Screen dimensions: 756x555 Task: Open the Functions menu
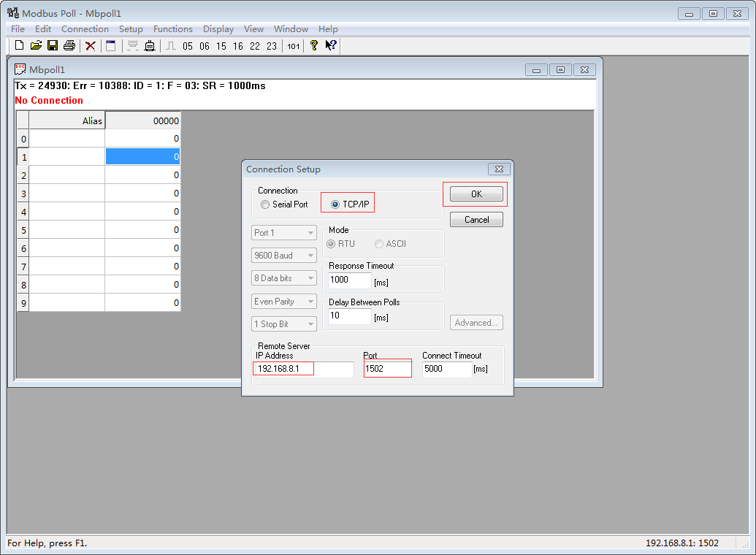click(x=173, y=29)
